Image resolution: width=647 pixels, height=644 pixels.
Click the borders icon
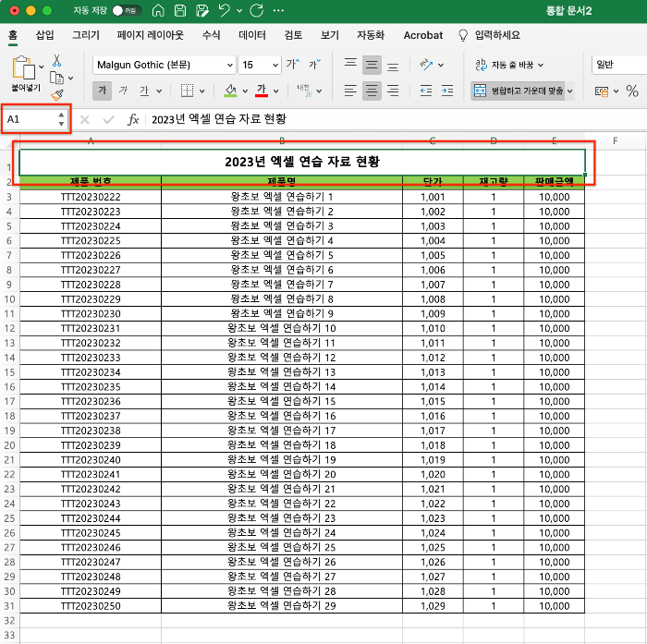187,91
